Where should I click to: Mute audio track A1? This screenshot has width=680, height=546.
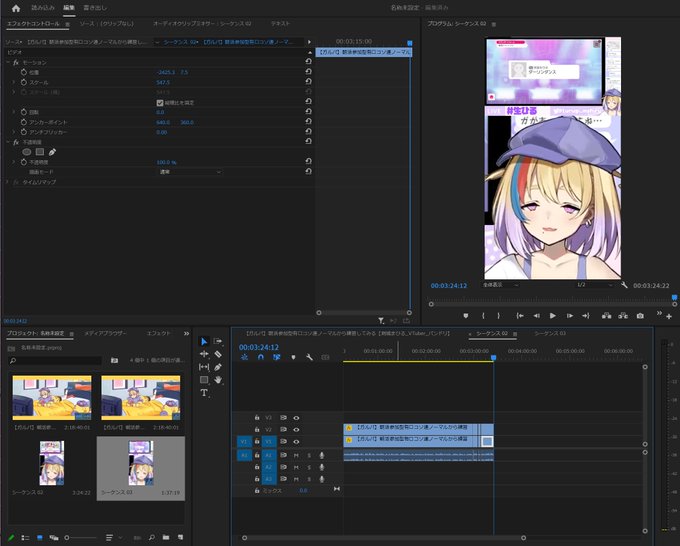click(296, 455)
